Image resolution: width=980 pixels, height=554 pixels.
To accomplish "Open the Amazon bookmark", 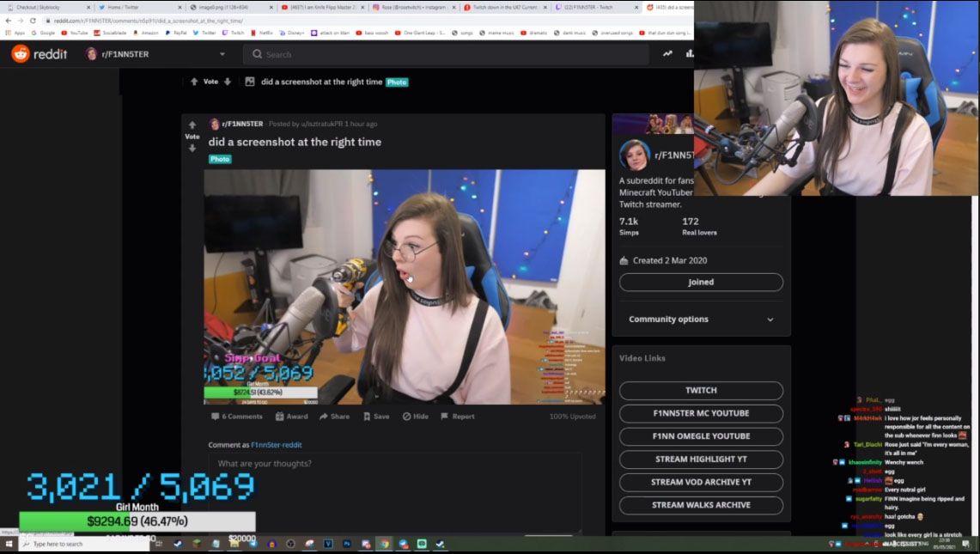I will 146,33.
